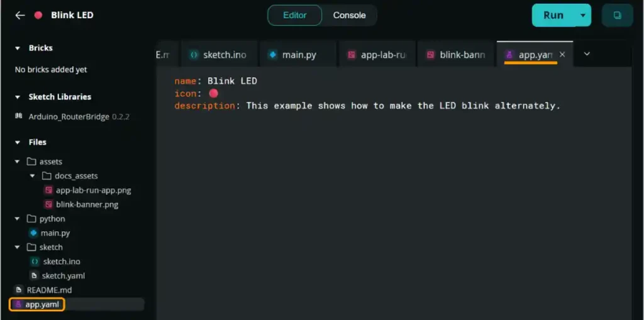644x320 pixels.
Task: Click the red circle emoji on the icon line
Action: click(x=213, y=93)
